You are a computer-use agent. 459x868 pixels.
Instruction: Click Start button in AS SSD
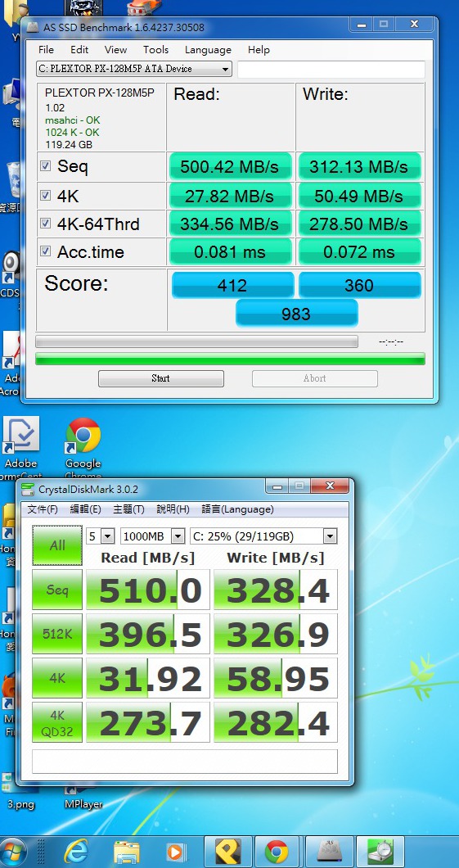(161, 378)
